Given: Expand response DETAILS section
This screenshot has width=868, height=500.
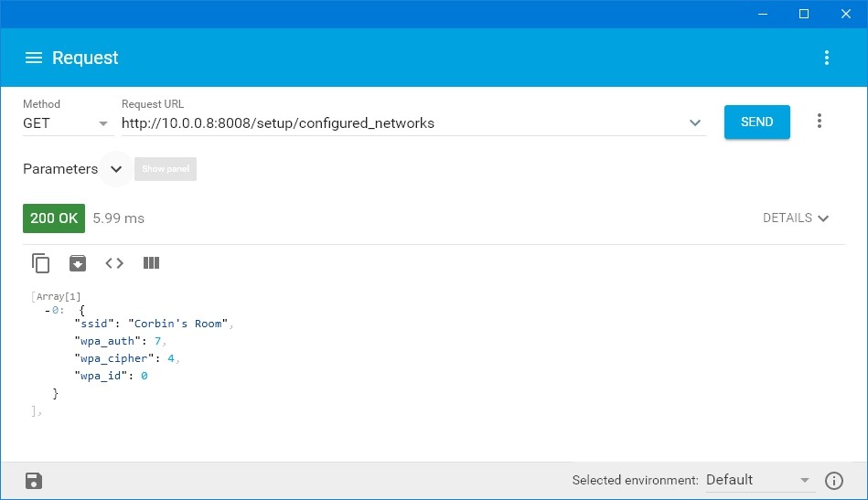Looking at the screenshot, I should point(796,218).
